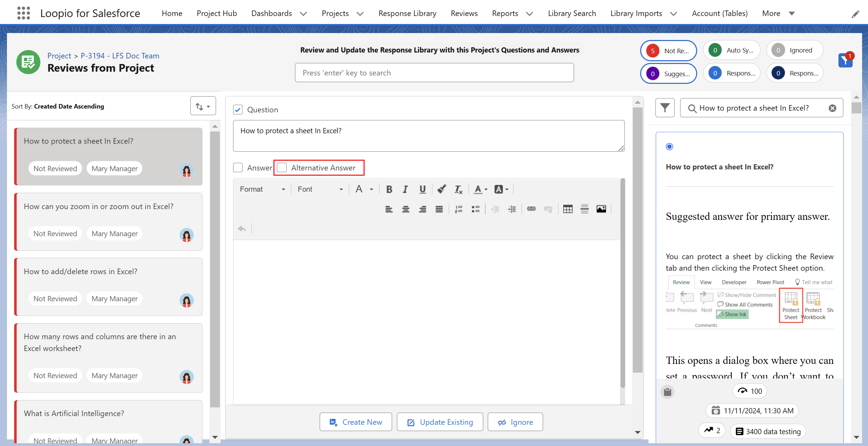The width and height of the screenshot is (868, 446).
Task: Open the text color dropdown
Action: pos(481,189)
